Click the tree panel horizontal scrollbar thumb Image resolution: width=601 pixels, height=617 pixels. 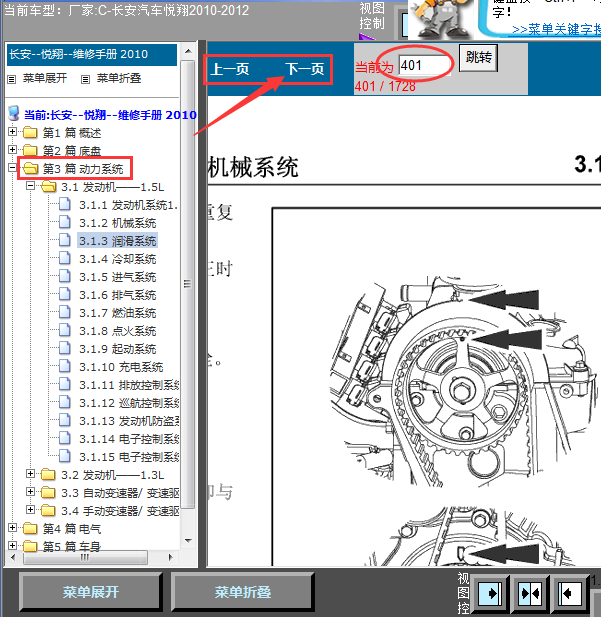pyautogui.click(x=85, y=557)
